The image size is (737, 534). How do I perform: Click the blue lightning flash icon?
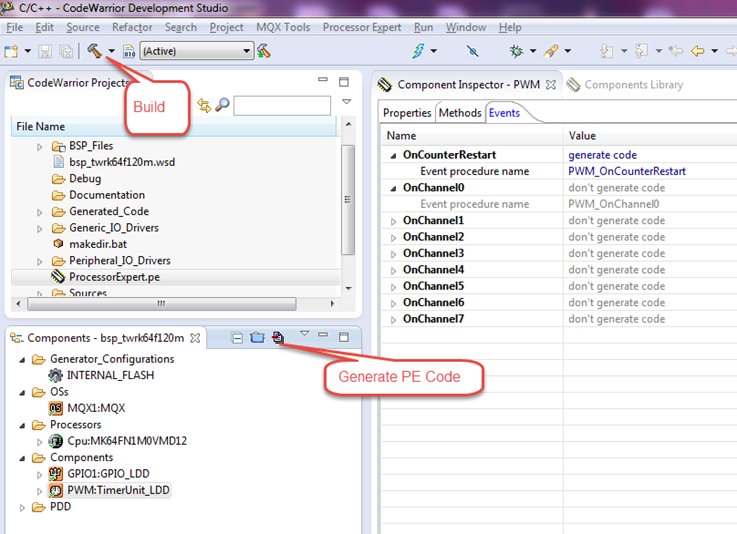418,50
